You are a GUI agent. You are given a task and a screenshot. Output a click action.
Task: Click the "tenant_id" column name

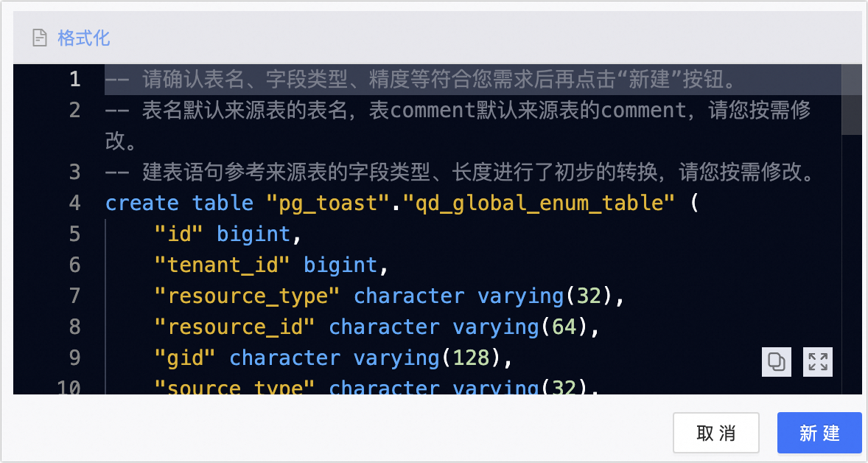(223, 265)
